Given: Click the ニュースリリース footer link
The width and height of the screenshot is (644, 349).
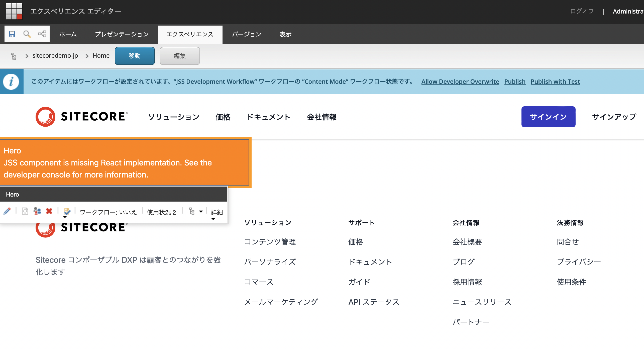Looking at the screenshot, I should pos(482,302).
